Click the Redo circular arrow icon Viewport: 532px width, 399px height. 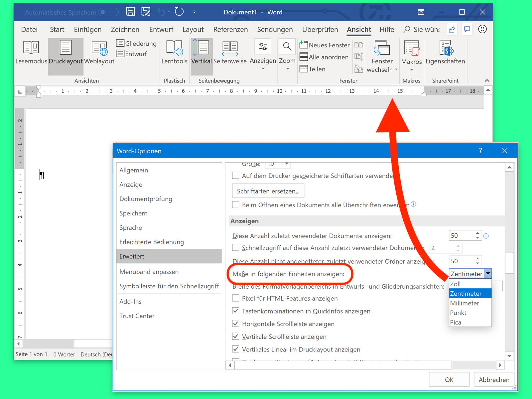click(179, 12)
